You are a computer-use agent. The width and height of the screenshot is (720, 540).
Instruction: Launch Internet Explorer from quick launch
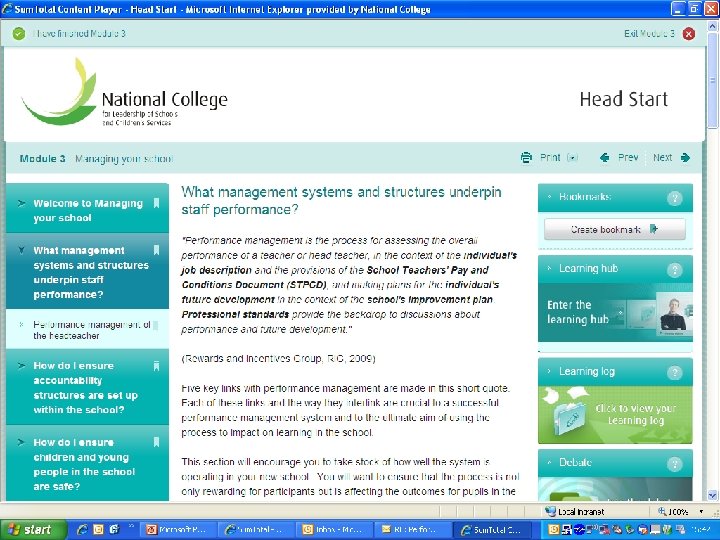point(82,529)
